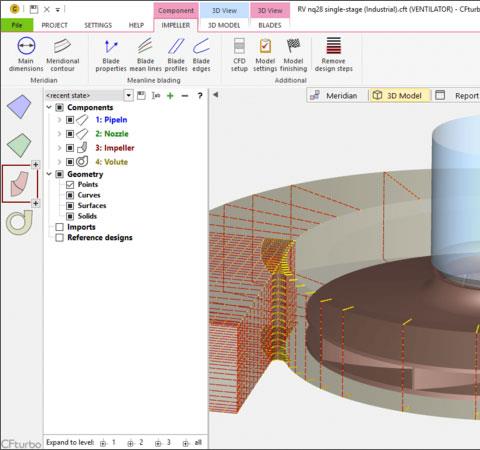Click the minus remove state icon
Viewport: 480px width, 450px height.
[185, 96]
